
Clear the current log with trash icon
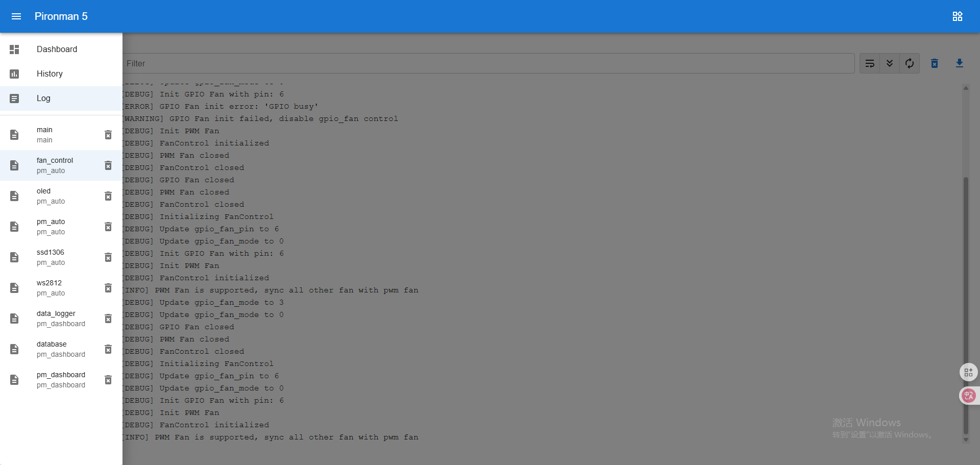pos(935,63)
